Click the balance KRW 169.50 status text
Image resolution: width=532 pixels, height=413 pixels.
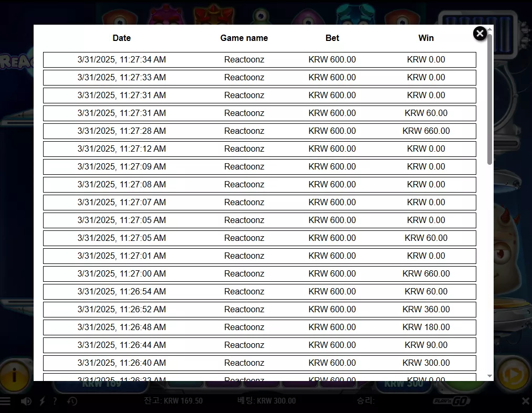click(x=173, y=401)
